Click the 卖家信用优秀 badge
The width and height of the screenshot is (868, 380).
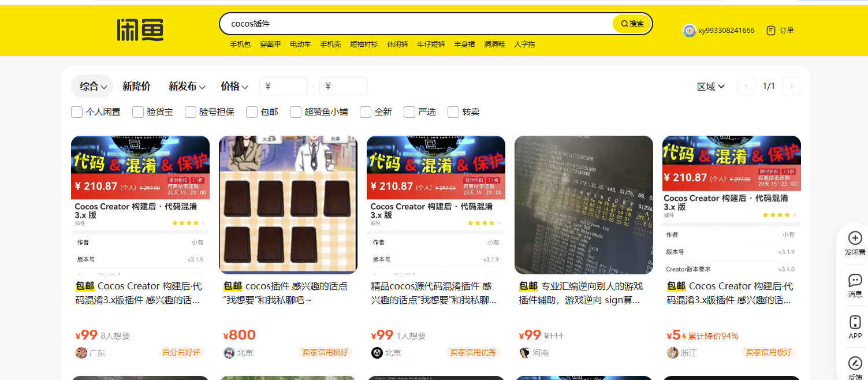pyautogui.click(x=474, y=352)
